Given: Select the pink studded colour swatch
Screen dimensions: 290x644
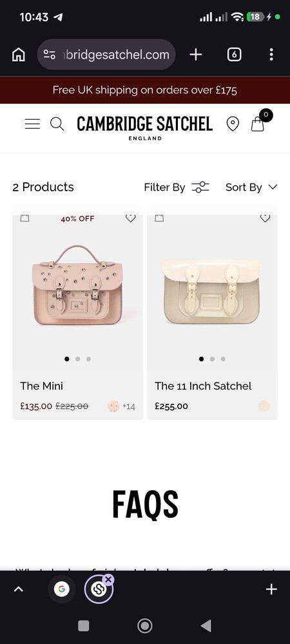Looking at the screenshot, I should tap(113, 406).
